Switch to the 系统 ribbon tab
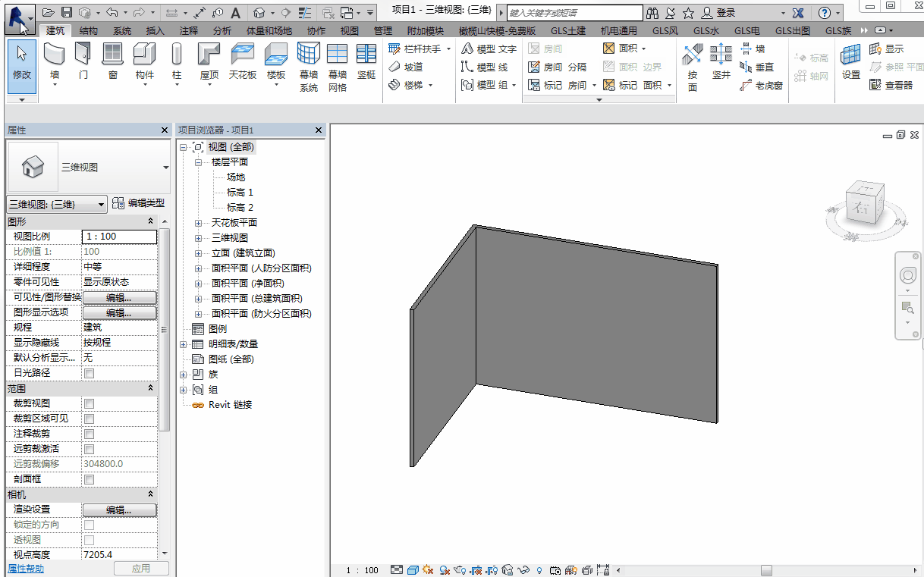The height and width of the screenshot is (577, 924). click(121, 31)
